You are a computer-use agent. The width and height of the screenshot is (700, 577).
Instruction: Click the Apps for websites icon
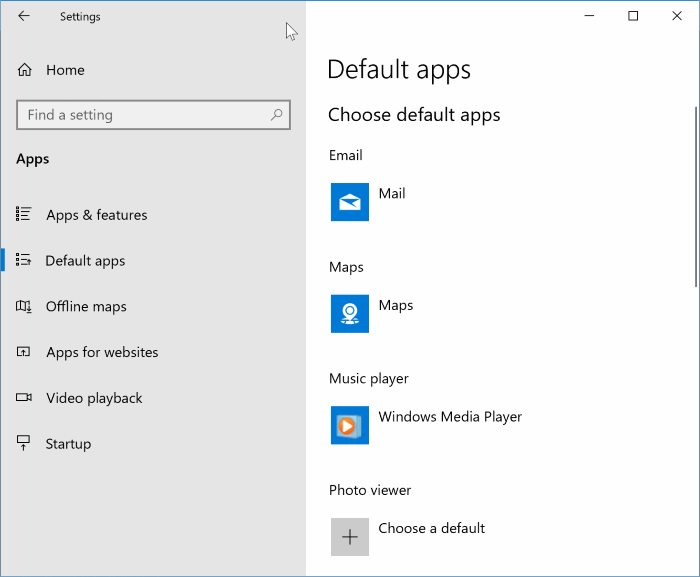(23, 352)
